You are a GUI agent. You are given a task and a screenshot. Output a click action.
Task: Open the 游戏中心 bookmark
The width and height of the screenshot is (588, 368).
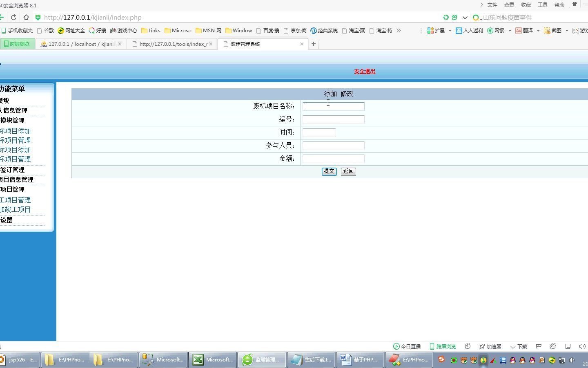124,31
